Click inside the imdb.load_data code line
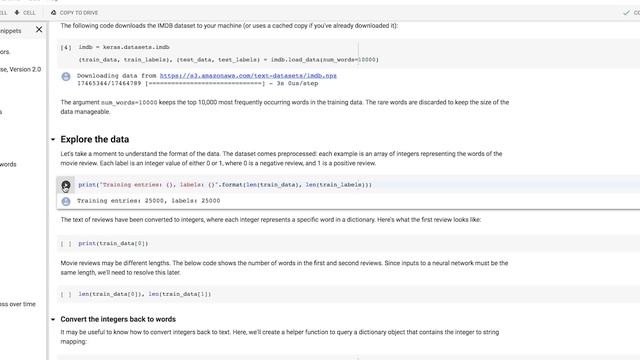This screenshot has height=360, width=640. click(x=229, y=60)
